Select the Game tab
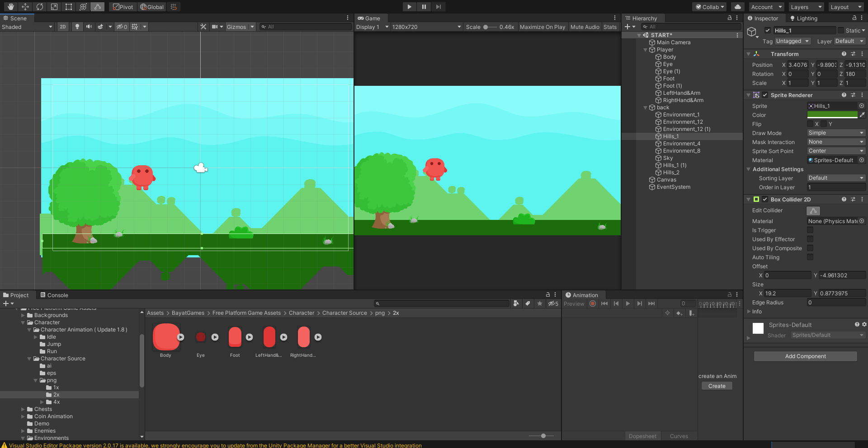Screen dimensions: 868x448 (x=369, y=18)
